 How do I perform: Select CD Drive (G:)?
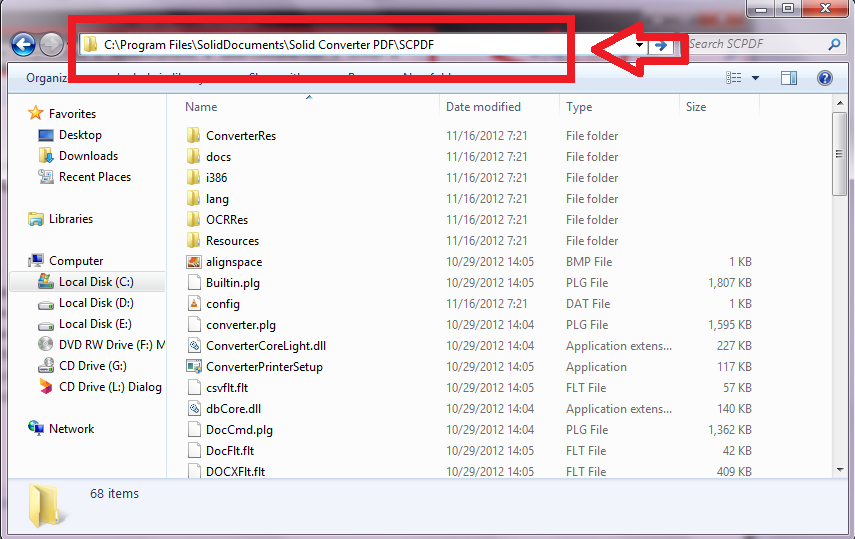point(93,366)
